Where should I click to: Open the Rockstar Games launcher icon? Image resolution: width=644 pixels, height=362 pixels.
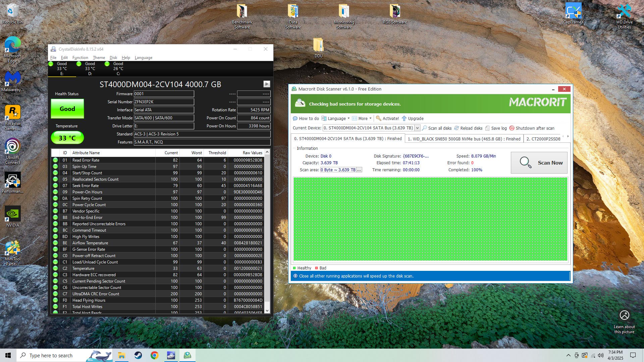pos(13,117)
